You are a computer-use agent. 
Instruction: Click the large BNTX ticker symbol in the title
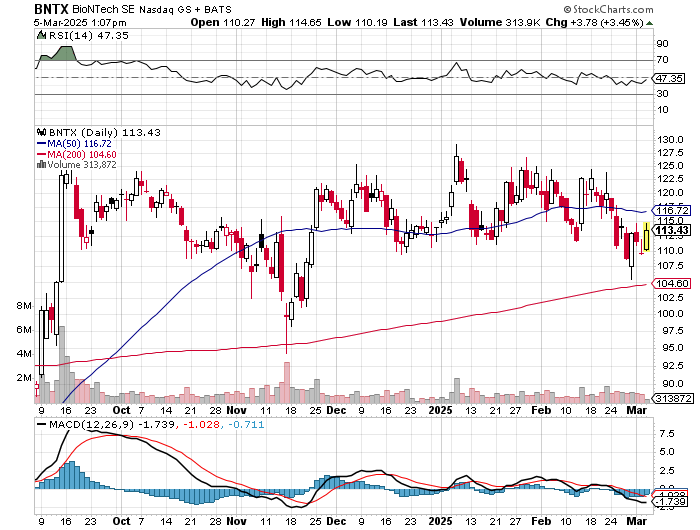[x=50, y=8]
